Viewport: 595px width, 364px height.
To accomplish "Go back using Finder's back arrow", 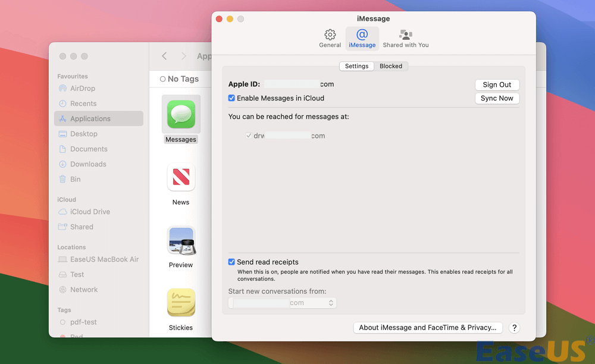I will point(165,56).
